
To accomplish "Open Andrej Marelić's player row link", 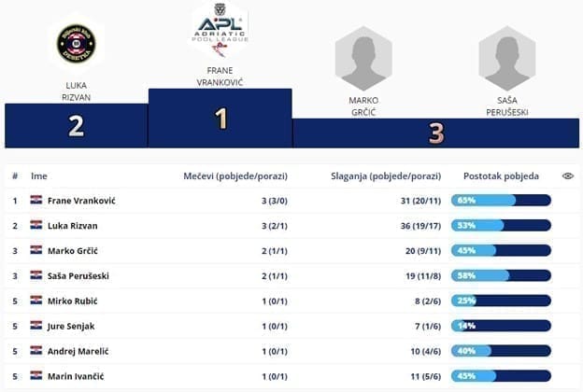I will 78,350.
